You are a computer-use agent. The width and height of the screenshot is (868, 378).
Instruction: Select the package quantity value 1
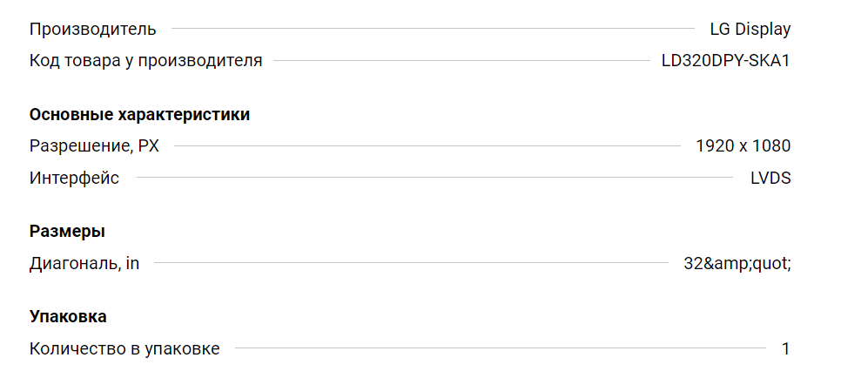point(785,349)
